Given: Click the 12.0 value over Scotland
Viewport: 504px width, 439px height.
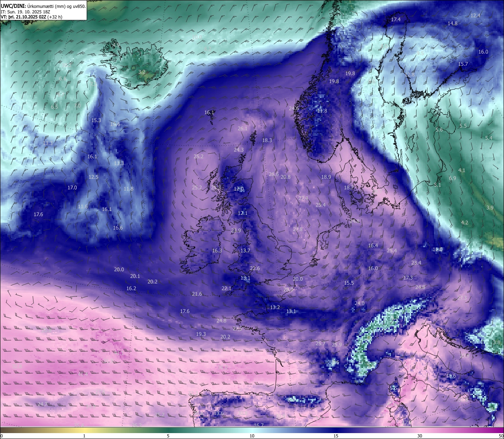Looking at the screenshot, I should (x=239, y=189).
